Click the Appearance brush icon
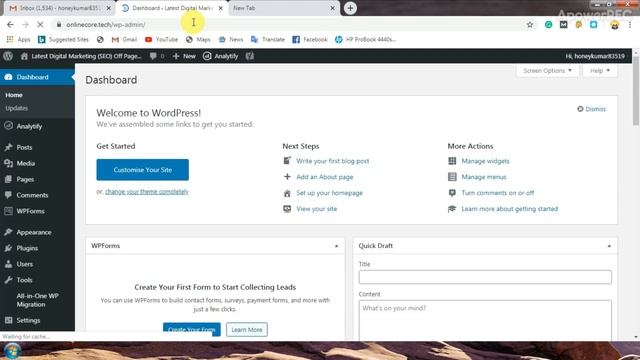640x360 pixels. coord(8,232)
